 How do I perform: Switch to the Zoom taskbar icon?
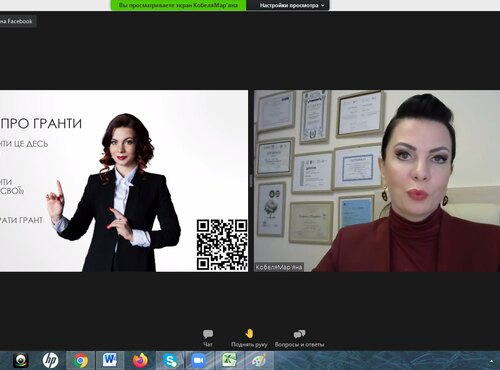(199, 360)
